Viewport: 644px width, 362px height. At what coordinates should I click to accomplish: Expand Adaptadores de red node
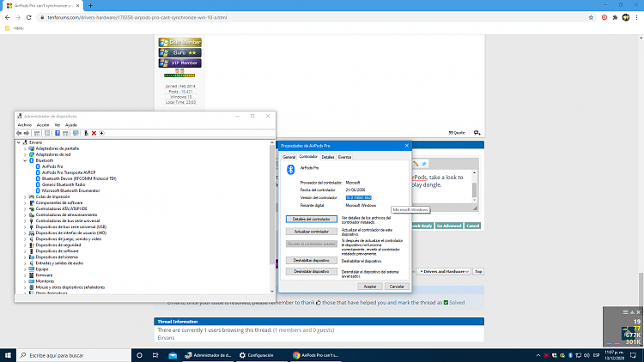tap(25, 154)
